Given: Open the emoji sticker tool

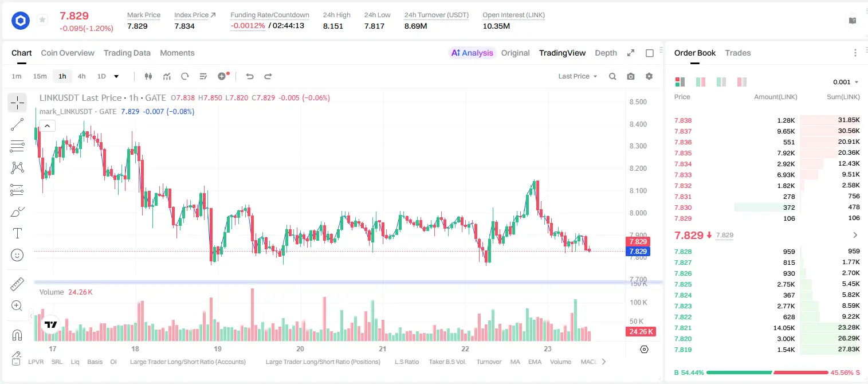Looking at the screenshot, I should click(17, 255).
